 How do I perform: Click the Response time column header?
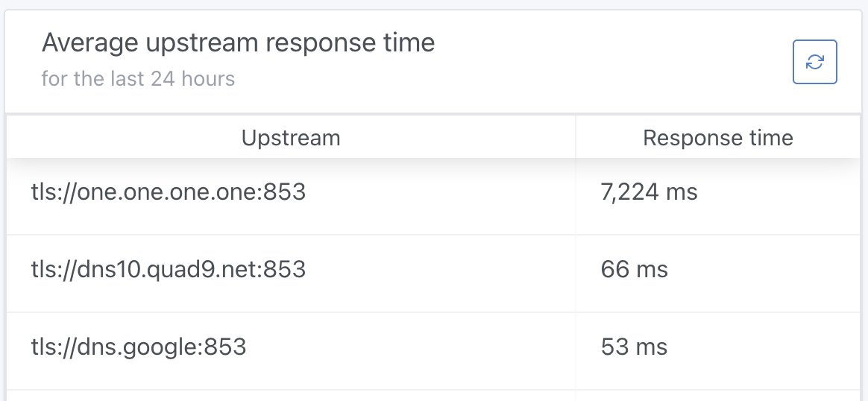click(718, 138)
